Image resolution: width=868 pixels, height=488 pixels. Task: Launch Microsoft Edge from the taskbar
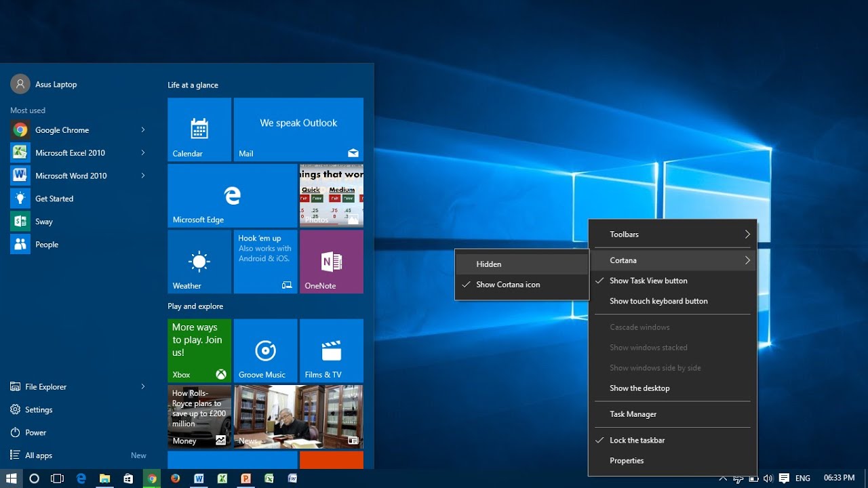(x=81, y=479)
